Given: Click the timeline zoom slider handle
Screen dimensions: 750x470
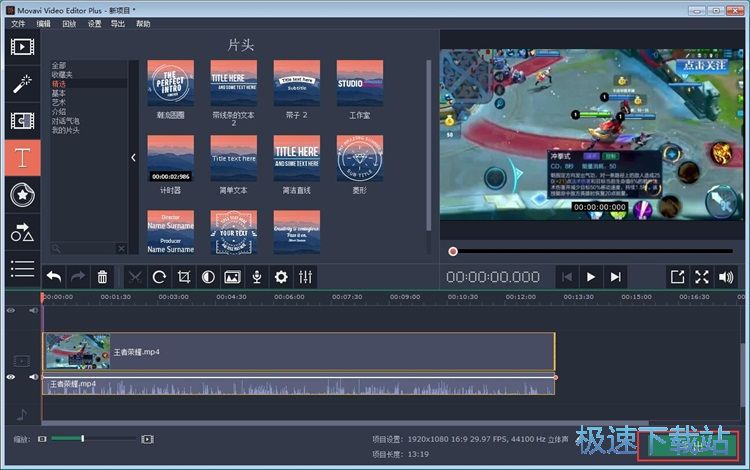Looking at the screenshot, I should coord(83,438).
